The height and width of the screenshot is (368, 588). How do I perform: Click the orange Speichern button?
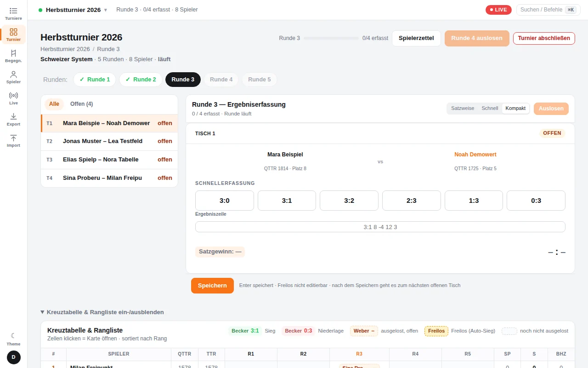click(x=212, y=286)
